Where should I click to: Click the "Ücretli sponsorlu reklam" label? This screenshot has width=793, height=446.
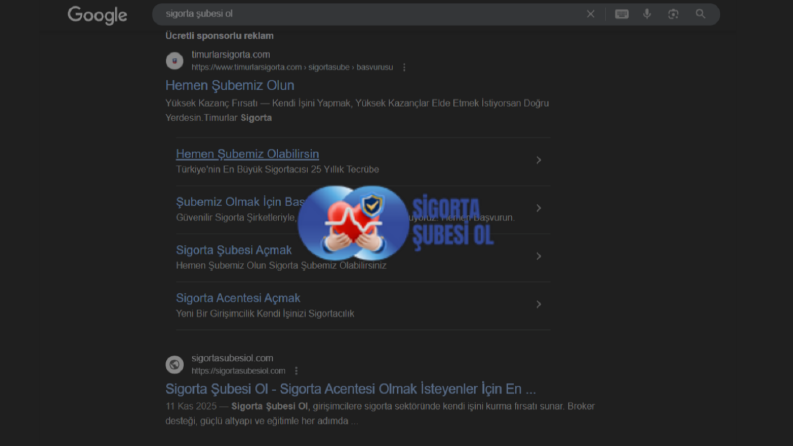(x=219, y=36)
